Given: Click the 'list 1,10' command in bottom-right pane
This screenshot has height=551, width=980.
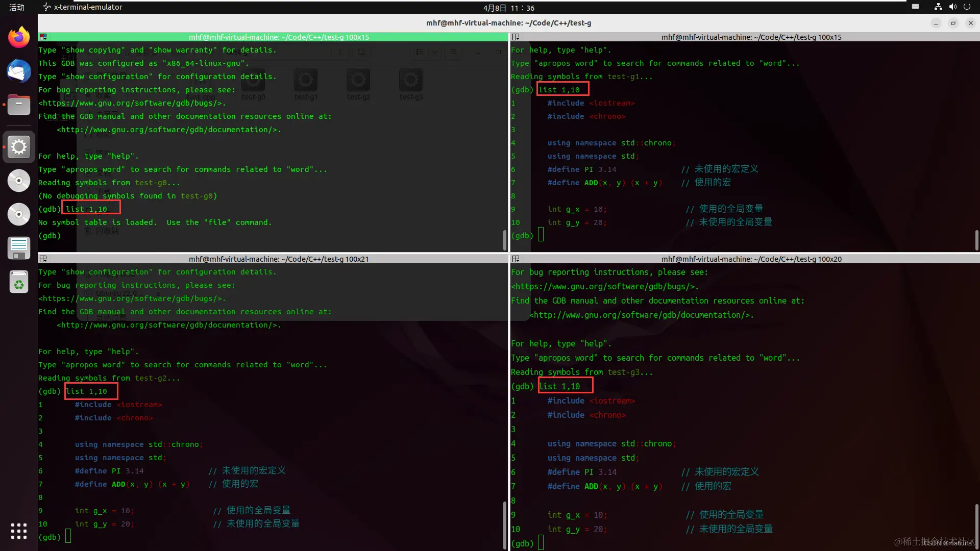Looking at the screenshot, I should 559,387.
